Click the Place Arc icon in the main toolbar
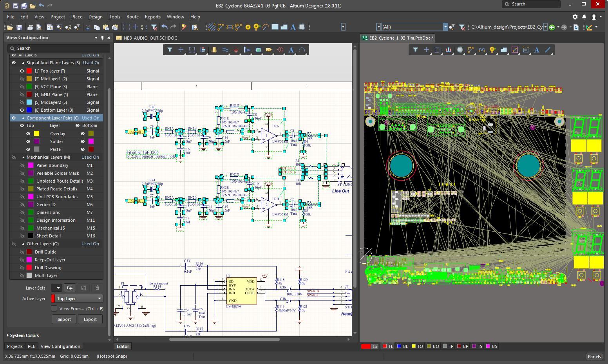 266,27
